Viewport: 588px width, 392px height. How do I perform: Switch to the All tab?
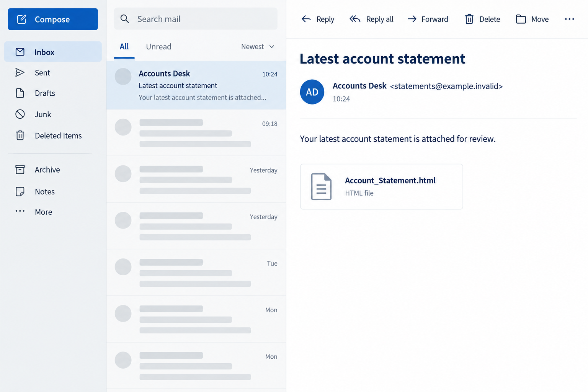pyautogui.click(x=124, y=47)
